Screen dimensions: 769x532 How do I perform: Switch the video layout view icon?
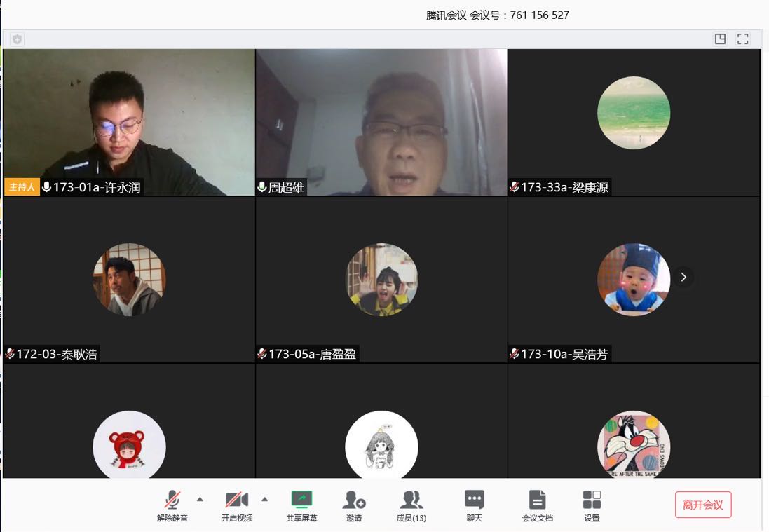pyautogui.click(x=720, y=39)
